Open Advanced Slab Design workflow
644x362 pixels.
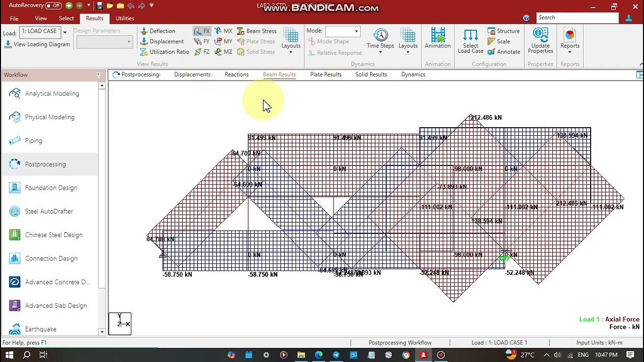coord(49,306)
